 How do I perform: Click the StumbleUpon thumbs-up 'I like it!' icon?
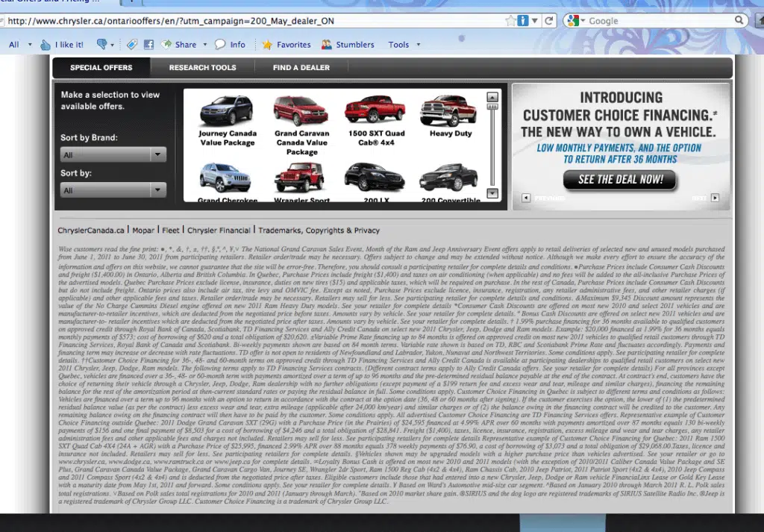pos(46,45)
